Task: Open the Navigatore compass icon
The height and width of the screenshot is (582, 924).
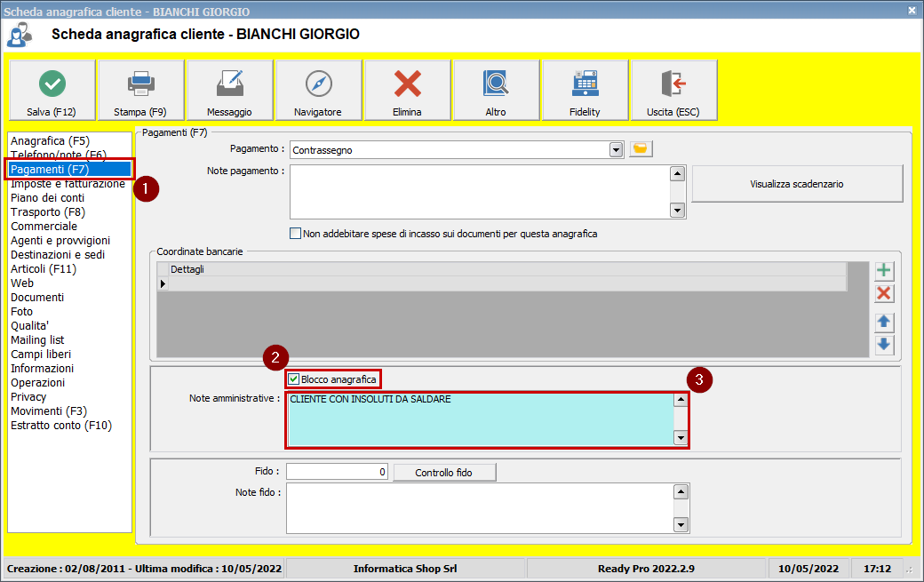Action: (318, 84)
